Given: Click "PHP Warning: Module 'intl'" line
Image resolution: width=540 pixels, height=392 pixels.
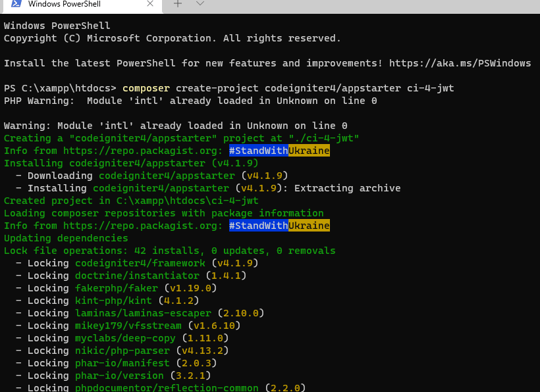Looking at the screenshot, I should point(190,101).
